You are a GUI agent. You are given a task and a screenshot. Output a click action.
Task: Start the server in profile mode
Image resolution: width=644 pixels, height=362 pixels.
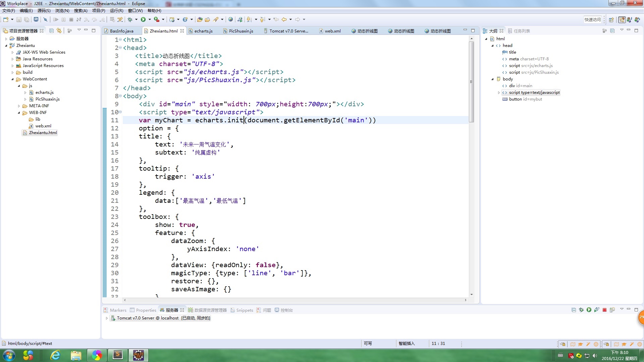pos(597,310)
